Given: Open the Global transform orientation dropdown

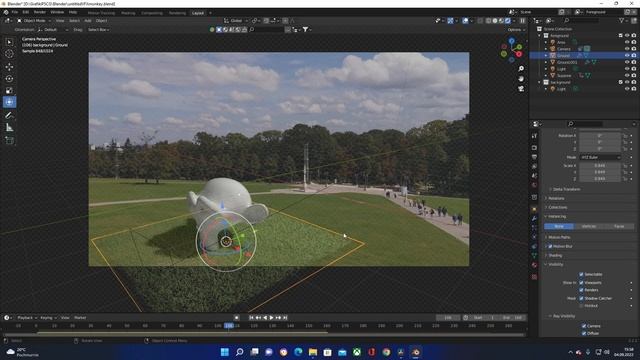Looking at the screenshot, I should click(236, 20).
